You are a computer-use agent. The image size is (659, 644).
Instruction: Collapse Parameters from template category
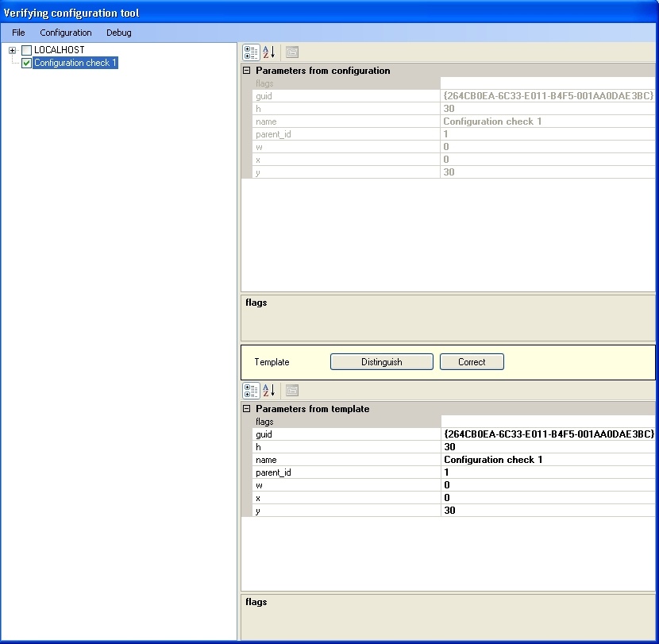point(247,409)
